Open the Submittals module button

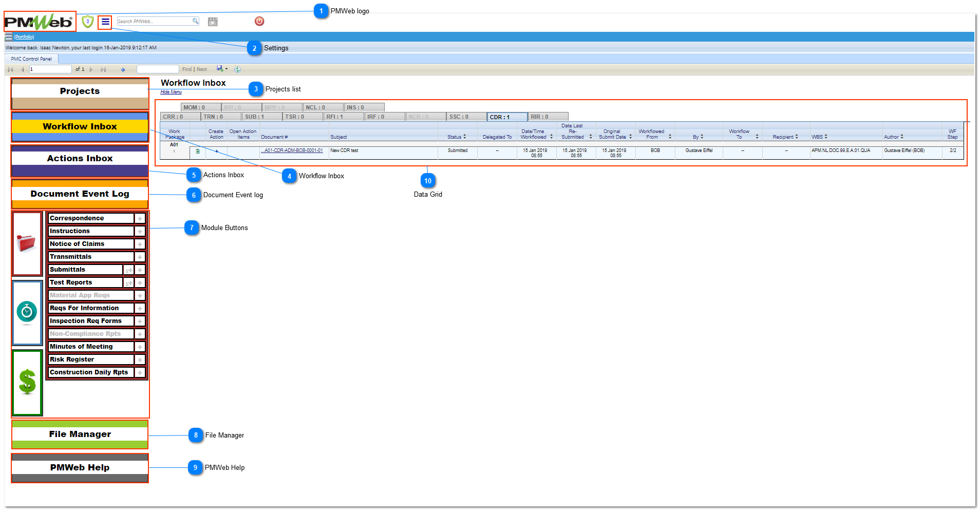coord(85,270)
